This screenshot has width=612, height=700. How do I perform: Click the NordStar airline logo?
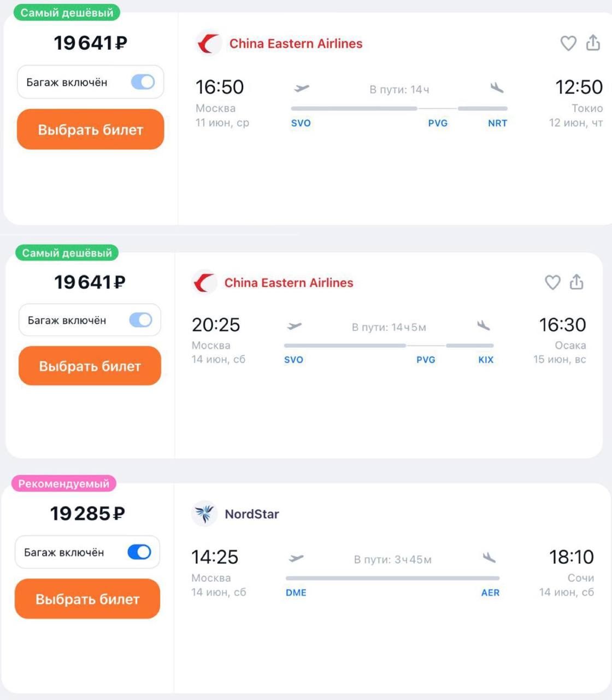204,514
